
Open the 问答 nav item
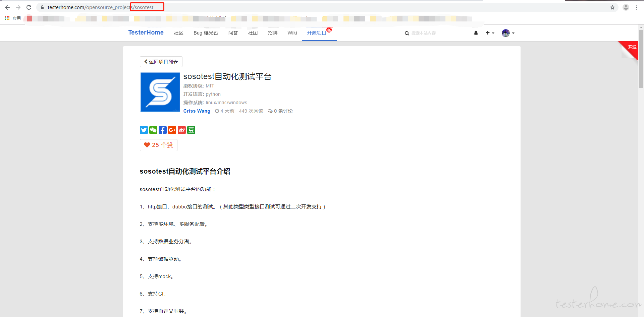[233, 33]
